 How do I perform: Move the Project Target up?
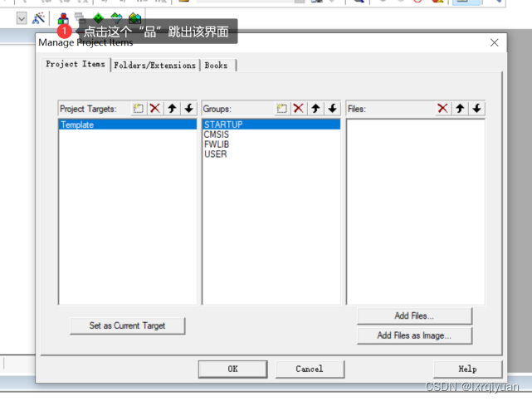click(172, 109)
